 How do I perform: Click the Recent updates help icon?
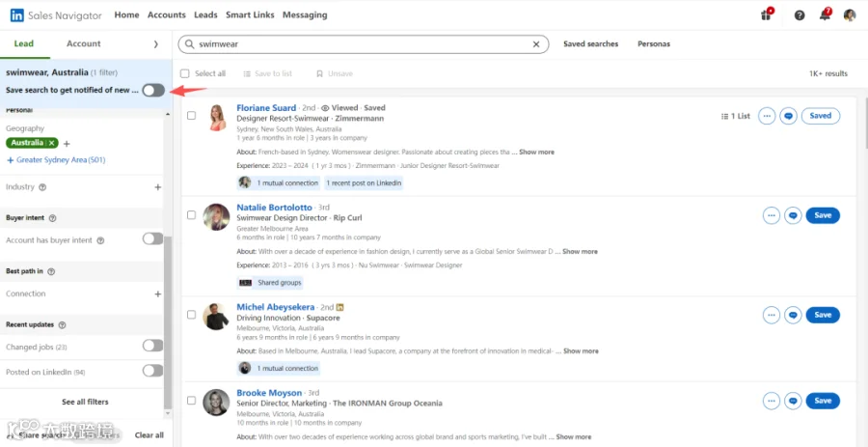62,325
